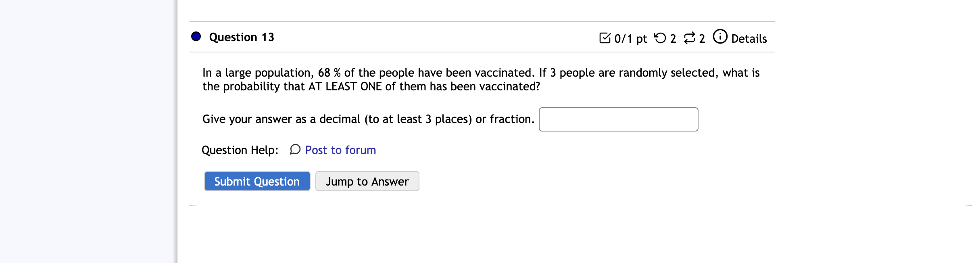The height and width of the screenshot is (263, 980).
Task: Open the Post to forum link
Action: click(x=340, y=150)
